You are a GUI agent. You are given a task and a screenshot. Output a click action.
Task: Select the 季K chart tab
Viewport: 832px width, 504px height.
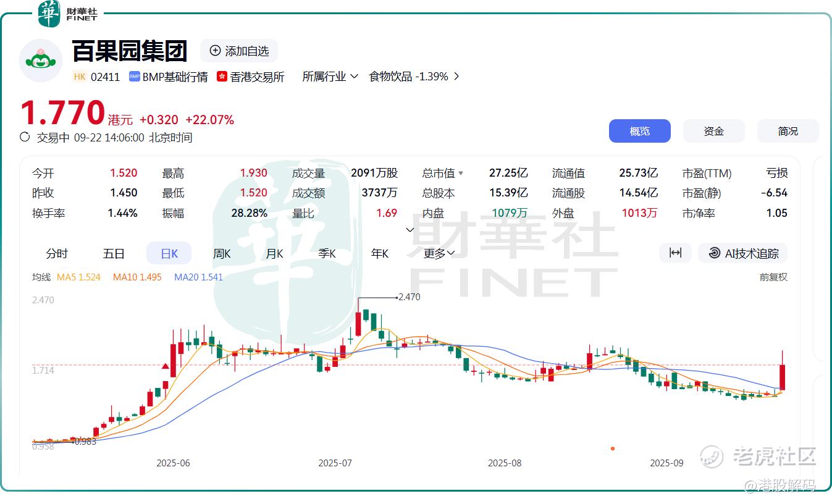coord(327,253)
